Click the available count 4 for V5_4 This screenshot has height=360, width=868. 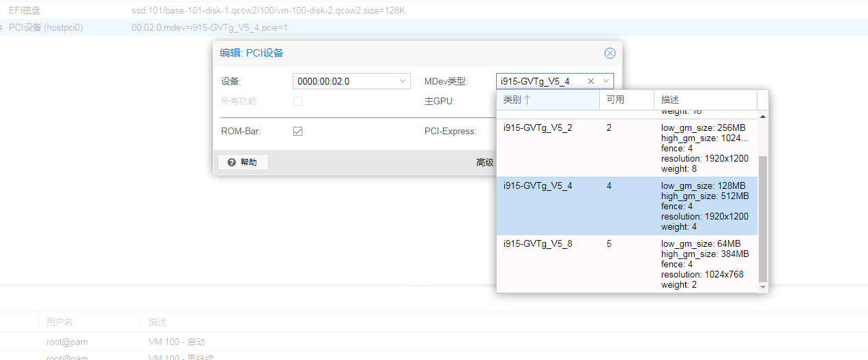coord(609,185)
